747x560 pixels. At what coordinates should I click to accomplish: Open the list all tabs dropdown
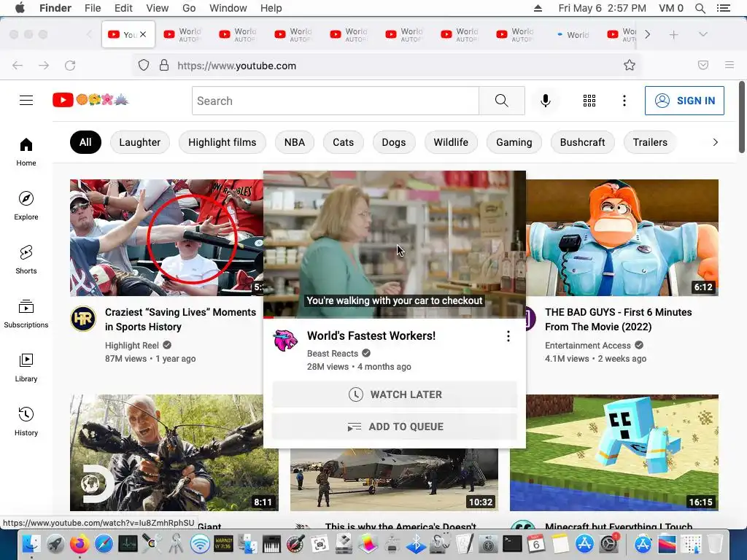pyautogui.click(x=703, y=34)
